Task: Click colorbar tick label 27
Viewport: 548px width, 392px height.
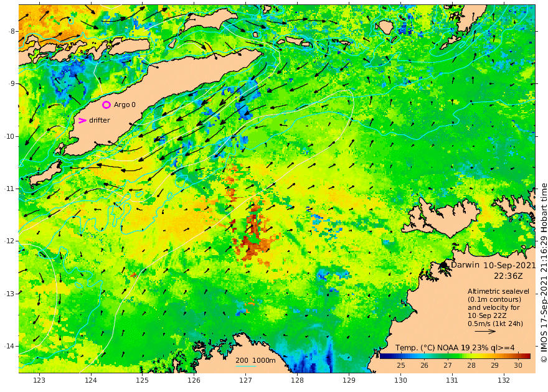Action: 448,365
